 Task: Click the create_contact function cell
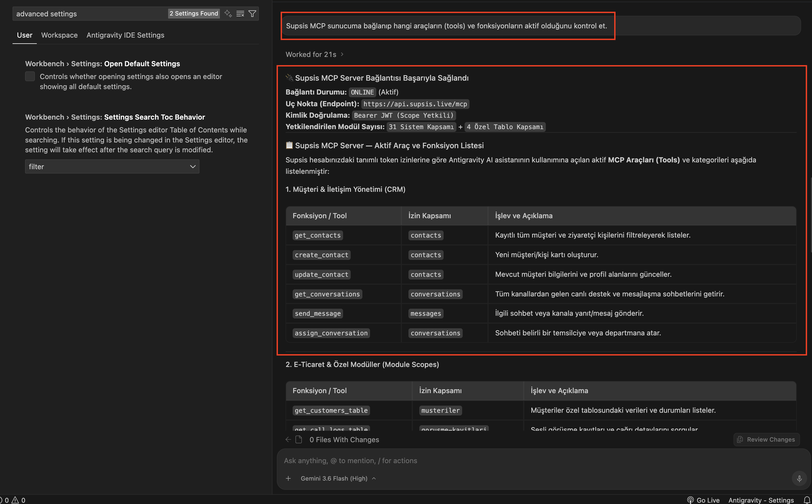(321, 255)
